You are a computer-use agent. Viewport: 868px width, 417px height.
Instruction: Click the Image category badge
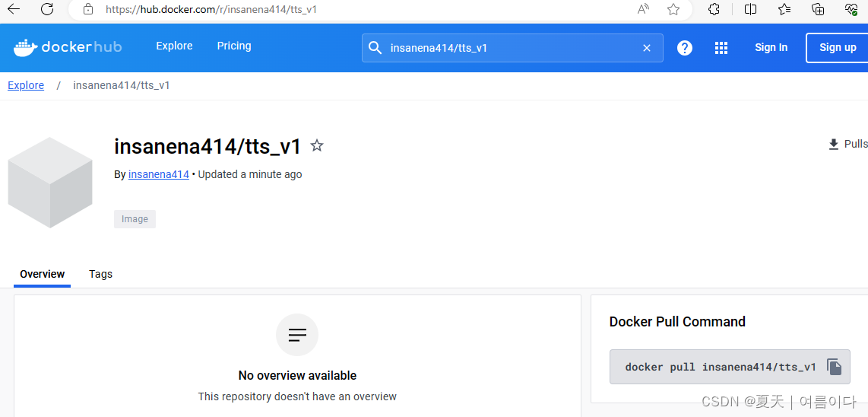[135, 219]
